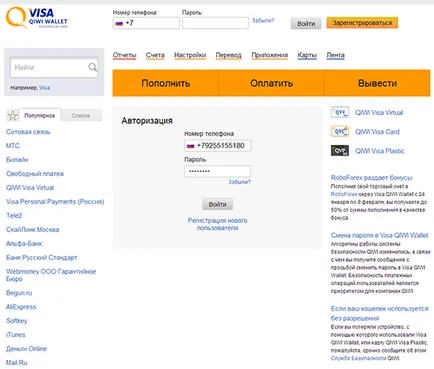Open Свободный платеж link
The image size is (434, 369).
tap(35, 174)
